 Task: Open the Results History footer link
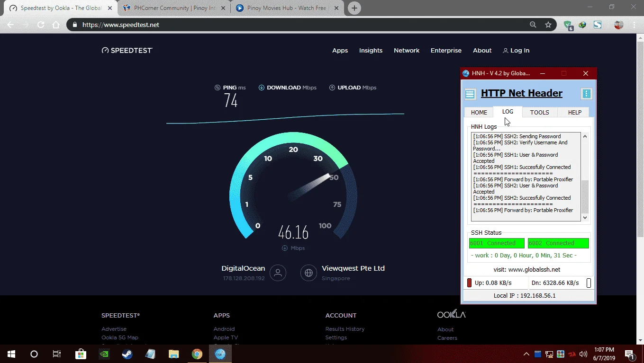pyautogui.click(x=345, y=329)
